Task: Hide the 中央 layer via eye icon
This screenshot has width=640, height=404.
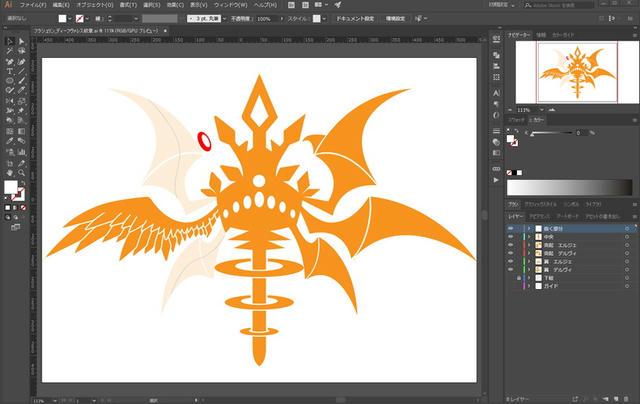Action: (x=511, y=237)
